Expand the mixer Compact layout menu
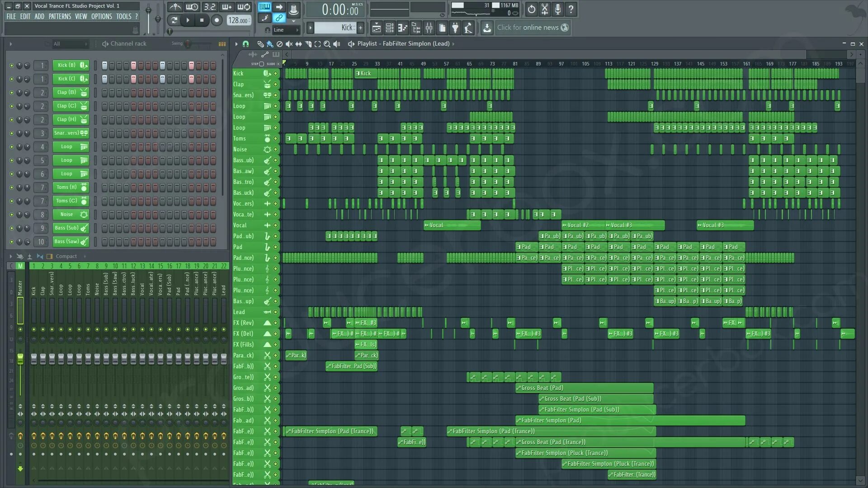 point(66,256)
